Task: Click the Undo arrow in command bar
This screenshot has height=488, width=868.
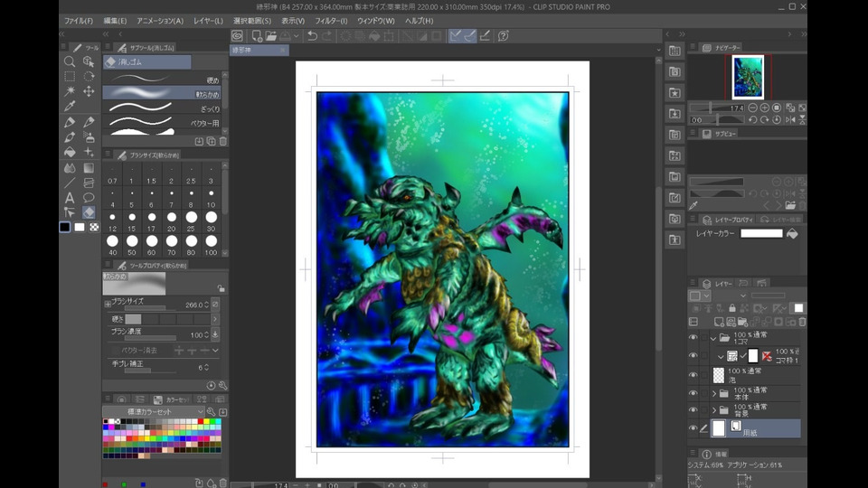Action: (312, 36)
